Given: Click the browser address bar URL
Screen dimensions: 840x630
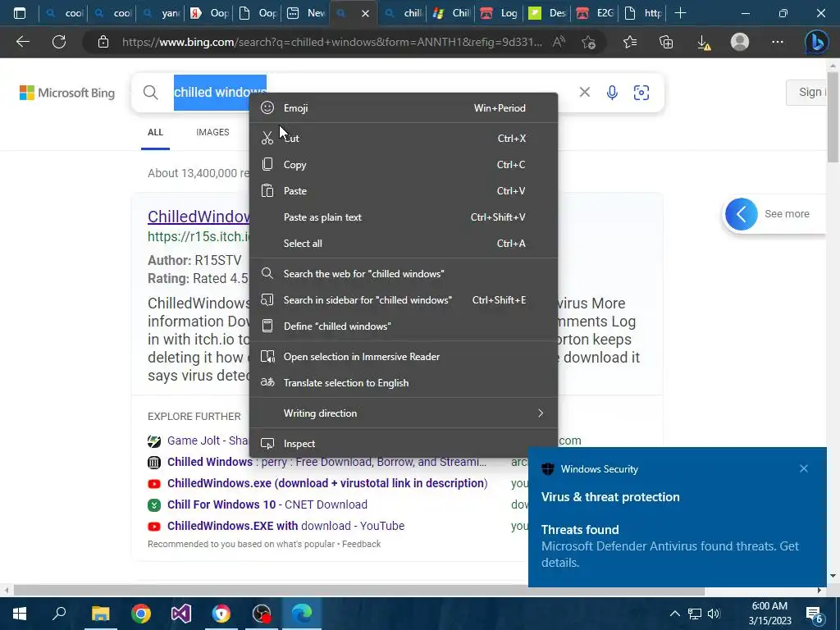Looking at the screenshot, I should [332, 42].
